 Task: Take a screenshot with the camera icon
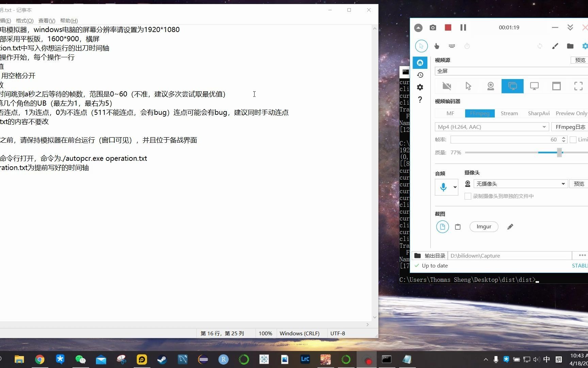click(x=433, y=28)
